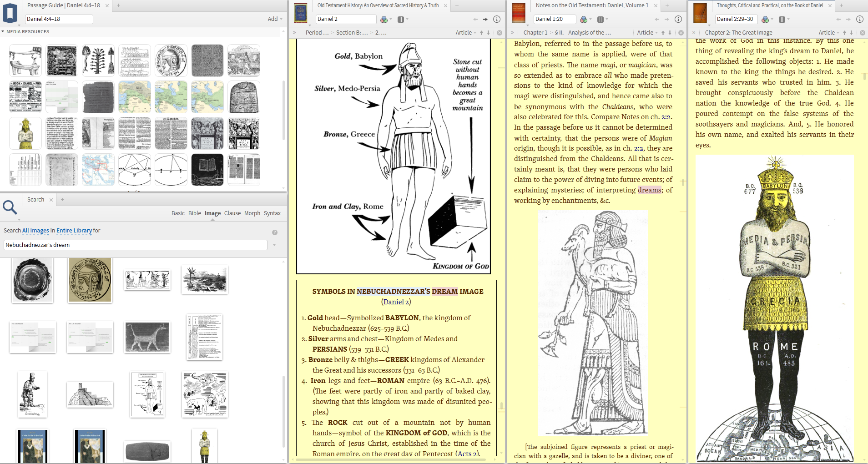Open column layout options in the Thoughts on Daniel panel
Viewport: 868px width, 464px height.
point(784,19)
